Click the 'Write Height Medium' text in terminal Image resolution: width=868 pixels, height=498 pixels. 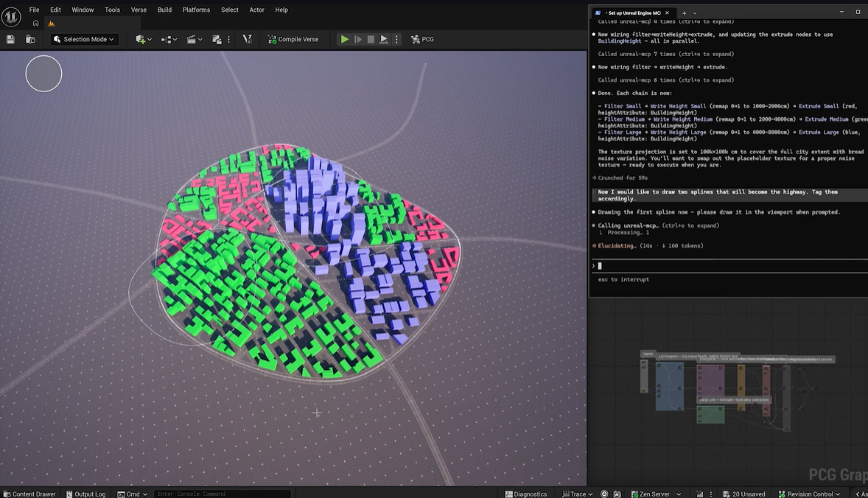682,119
